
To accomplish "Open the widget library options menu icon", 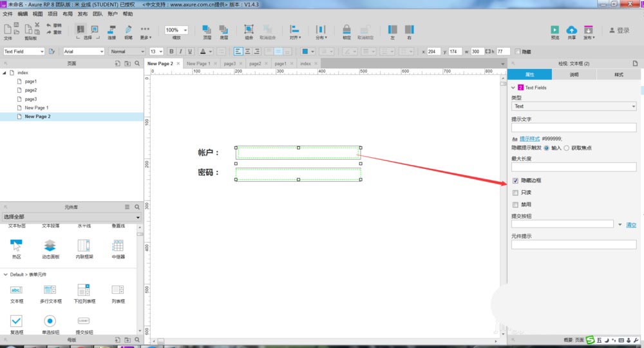I will pyautogui.click(x=128, y=207).
